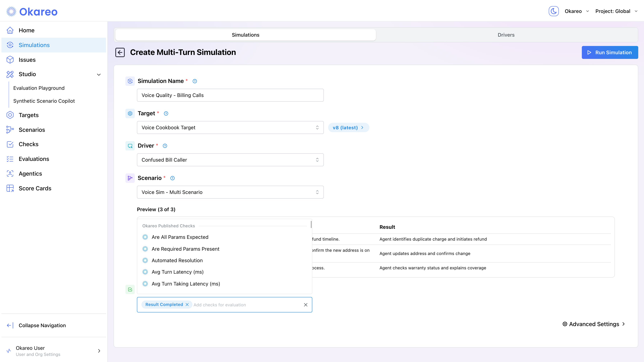This screenshot has height=362, width=644.
Task: Click the Okareo logo
Action: pos(32,11)
